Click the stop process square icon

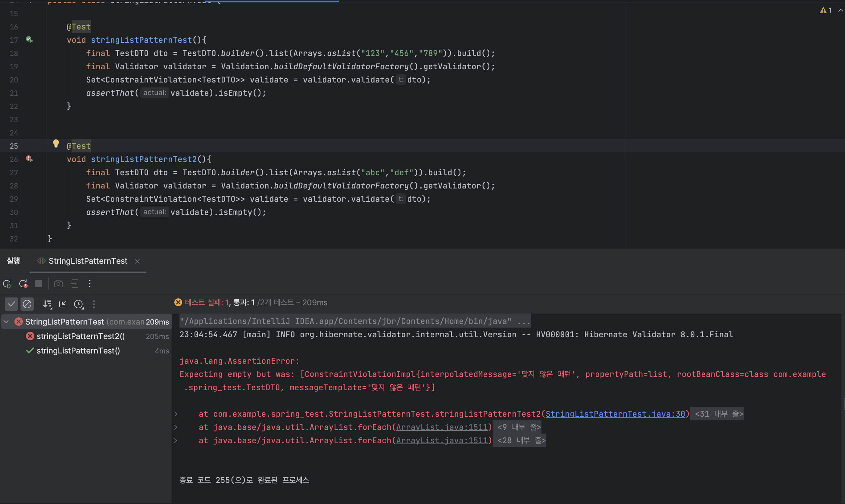(39, 284)
